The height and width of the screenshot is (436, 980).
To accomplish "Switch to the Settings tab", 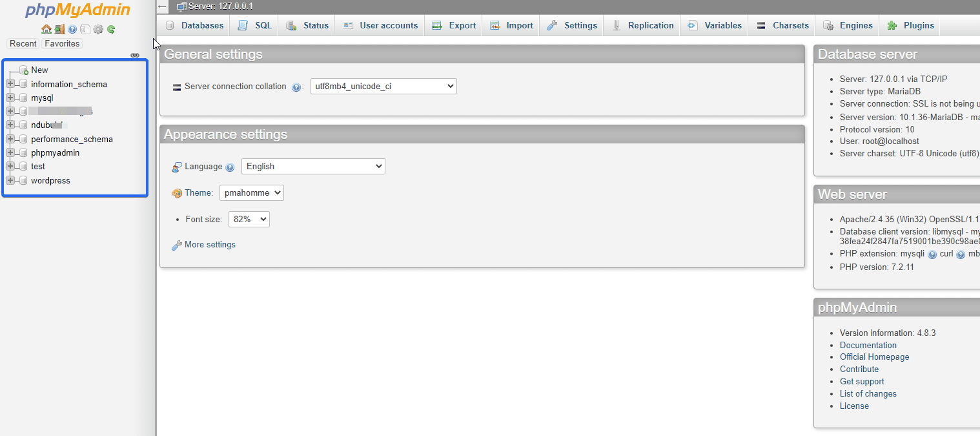I will tap(572, 25).
